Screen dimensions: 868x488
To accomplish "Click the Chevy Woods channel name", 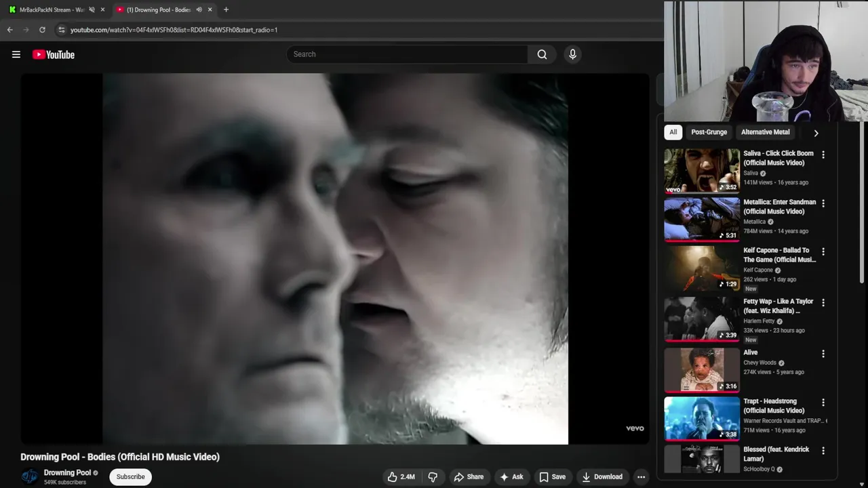I will (759, 363).
